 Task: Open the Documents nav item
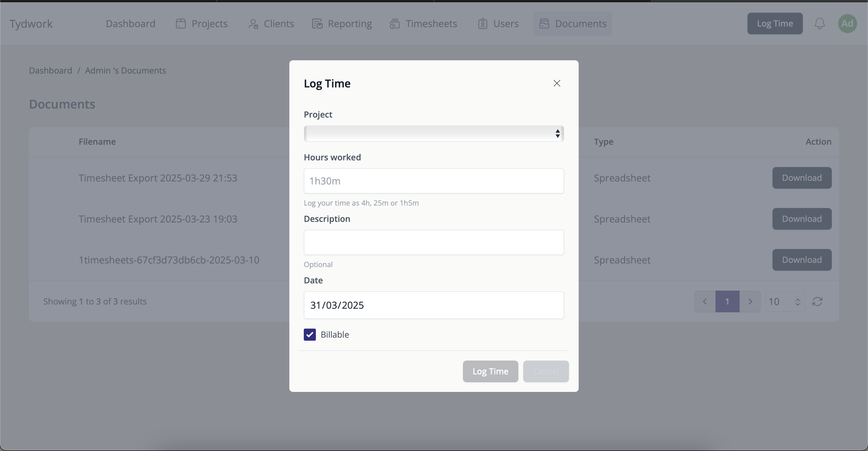[x=573, y=24]
